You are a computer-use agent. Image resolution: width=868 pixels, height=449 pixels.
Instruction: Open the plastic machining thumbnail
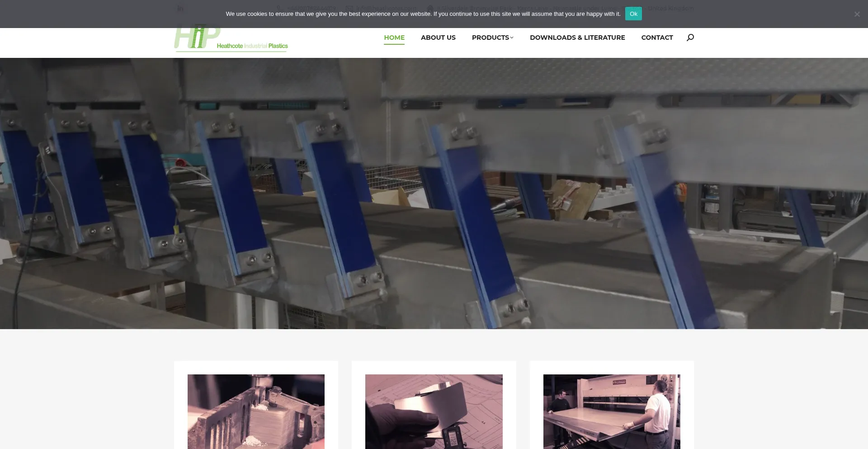256,411
